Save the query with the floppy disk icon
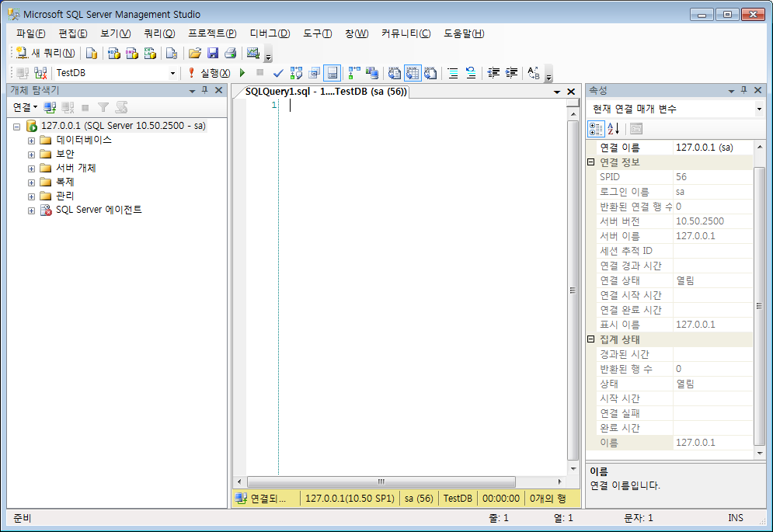 [212, 54]
